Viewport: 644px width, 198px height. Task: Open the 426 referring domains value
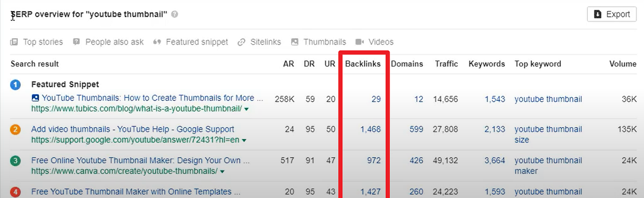[x=416, y=161]
